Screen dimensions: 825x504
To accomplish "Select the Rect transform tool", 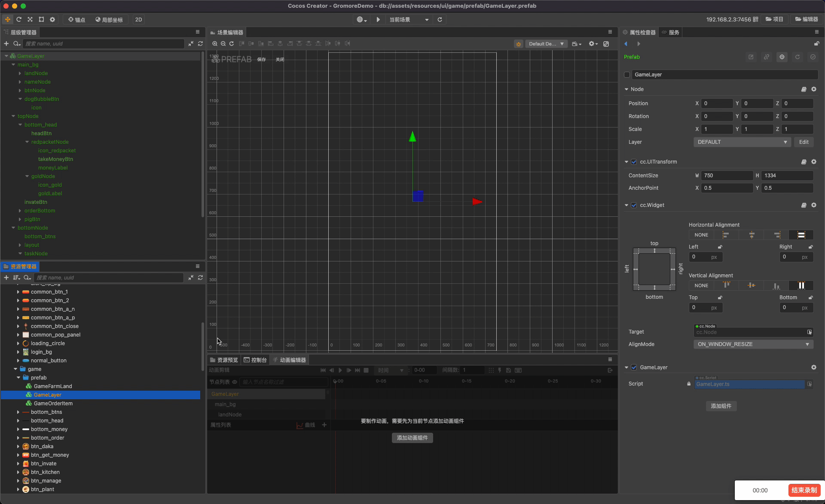I will (x=41, y=19).
